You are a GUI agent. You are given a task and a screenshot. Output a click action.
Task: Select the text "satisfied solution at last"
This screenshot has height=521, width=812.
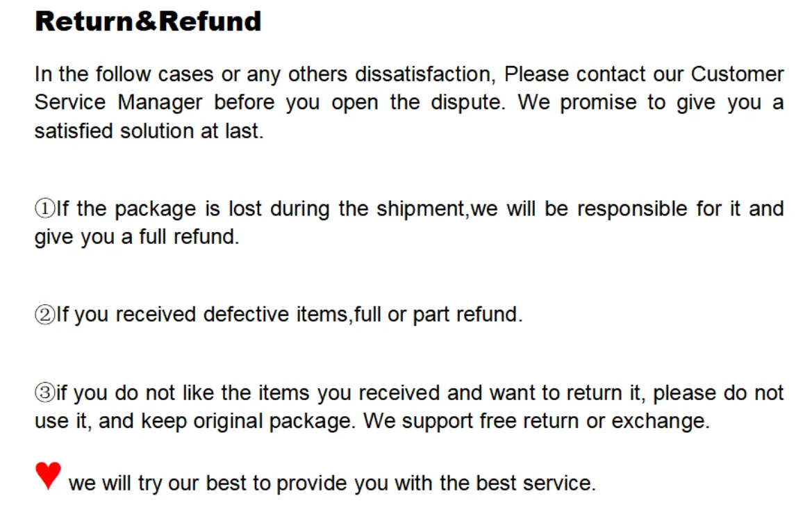[149, 131]
